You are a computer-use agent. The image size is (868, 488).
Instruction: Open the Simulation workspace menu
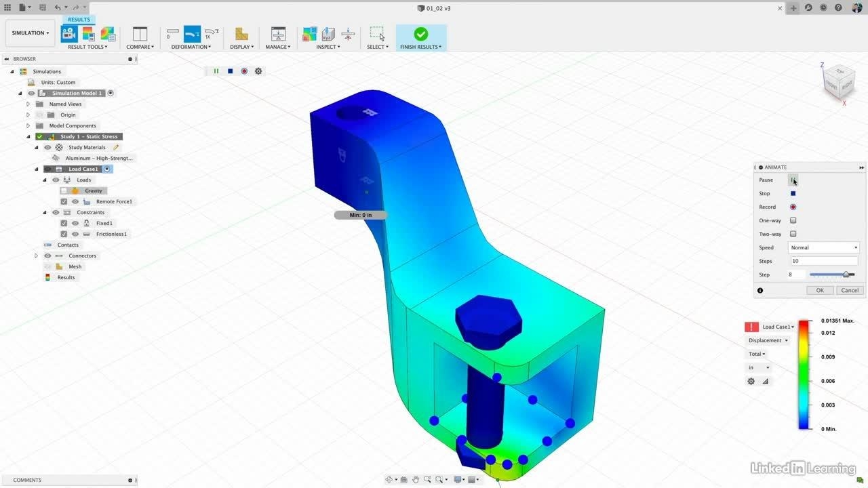click(31, 33)
